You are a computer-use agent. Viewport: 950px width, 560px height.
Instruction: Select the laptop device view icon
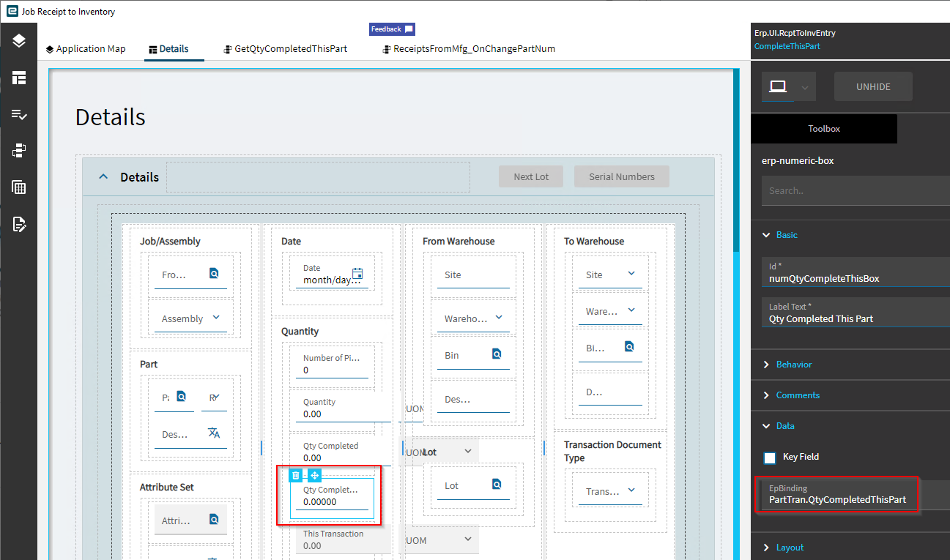(778, 86)
